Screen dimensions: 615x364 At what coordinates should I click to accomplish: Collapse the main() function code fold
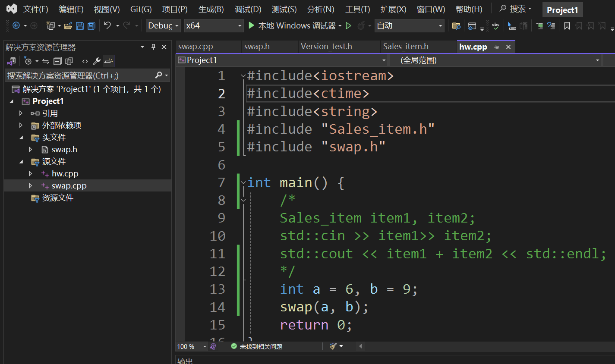click(243, 182)
